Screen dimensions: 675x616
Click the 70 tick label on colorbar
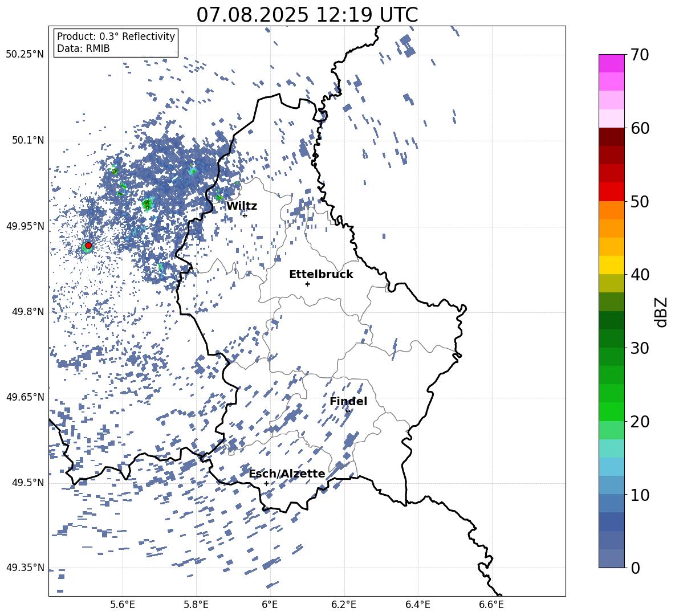[640, 55]
